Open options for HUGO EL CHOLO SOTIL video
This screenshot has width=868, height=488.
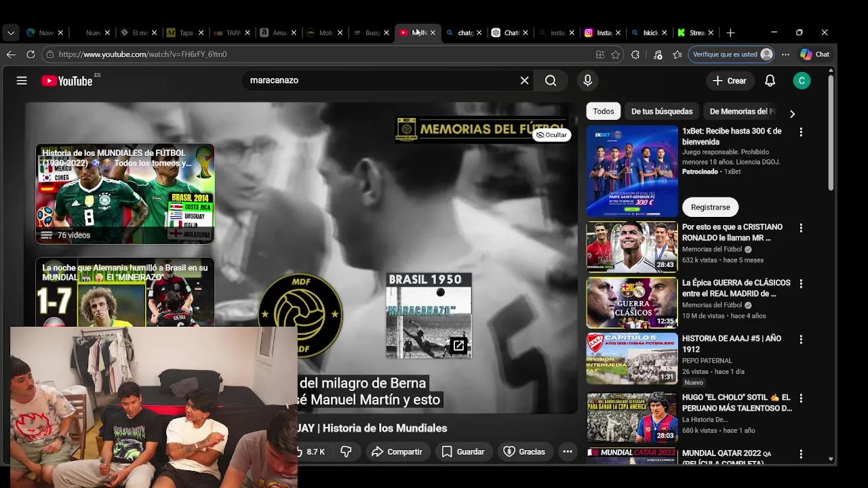[801, 398]
